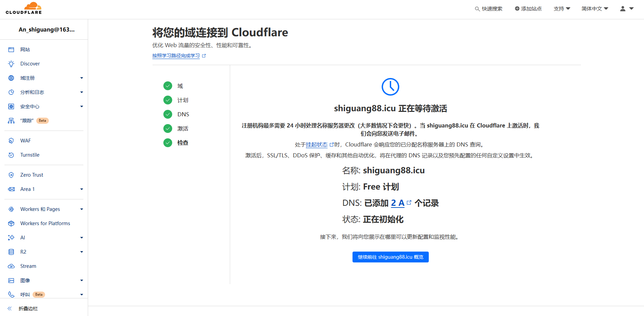
Task: Click the collapse sidebar double-arrow icon
Action: (x=10, y=309)
